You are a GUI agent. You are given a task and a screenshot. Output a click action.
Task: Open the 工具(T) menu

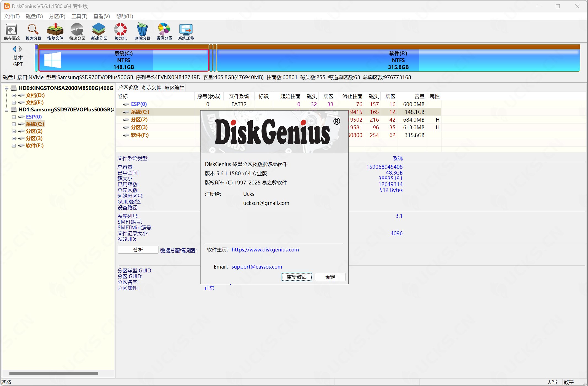pos(79,16)
